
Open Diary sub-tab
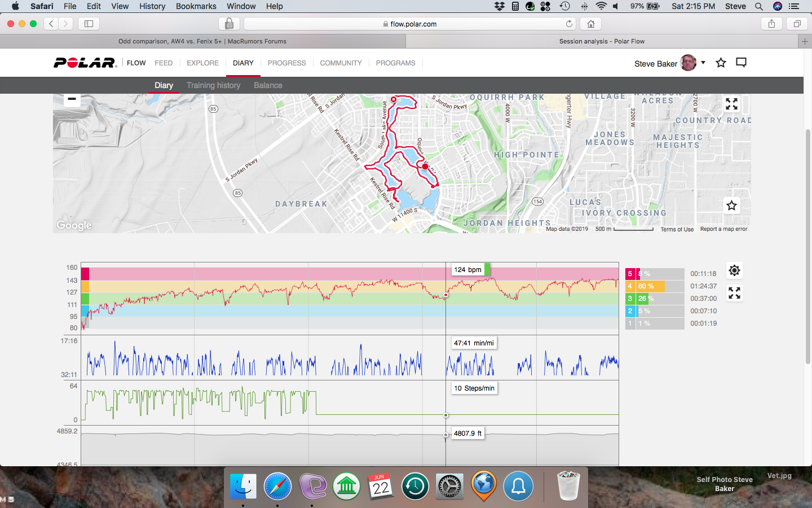[164, 85]
